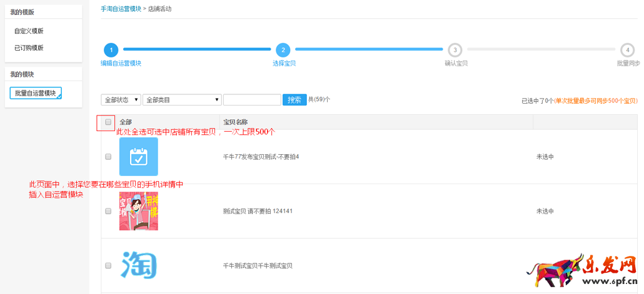Check the box for 千牛77发布宝贝测试 item
This screenshot has height=294, width=644.
(108, 157)
